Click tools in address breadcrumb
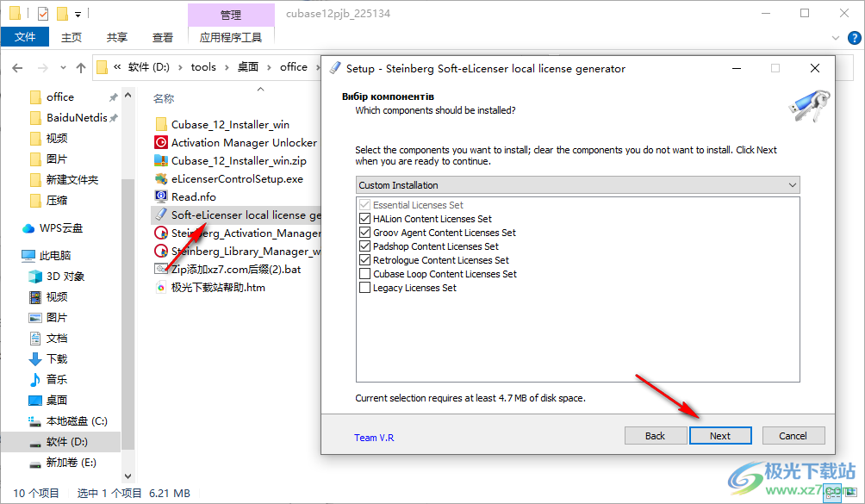 pos(203,67)
